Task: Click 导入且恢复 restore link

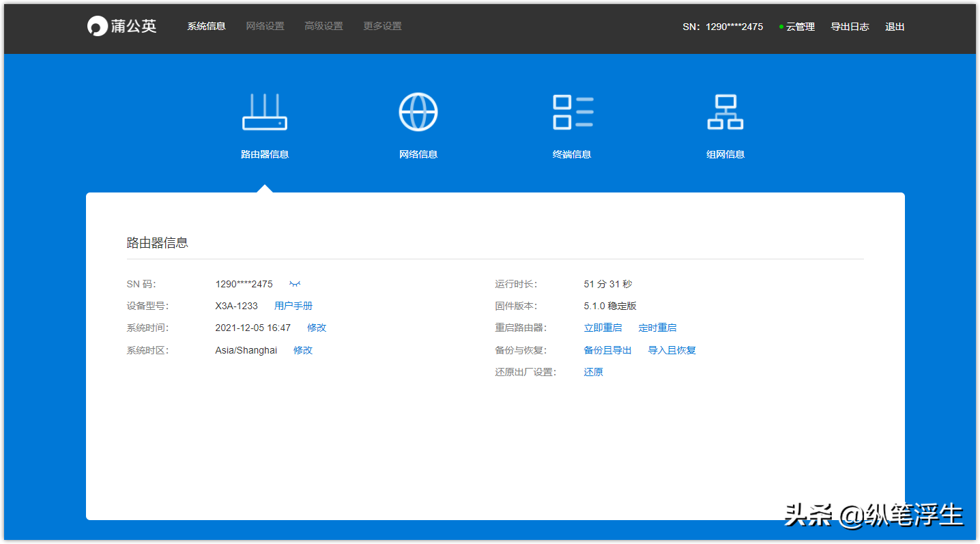Action: 672,350
